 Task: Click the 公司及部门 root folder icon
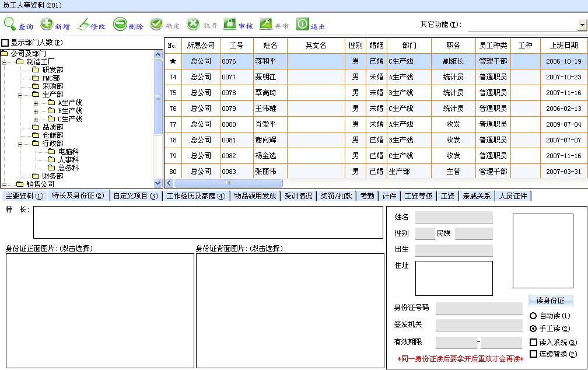[x=4, y=53]
